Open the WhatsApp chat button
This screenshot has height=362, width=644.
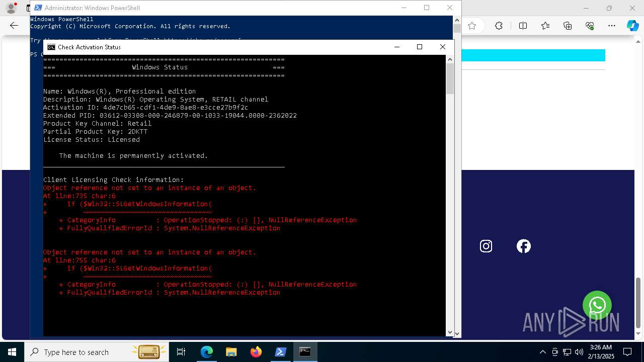[597, 305]
